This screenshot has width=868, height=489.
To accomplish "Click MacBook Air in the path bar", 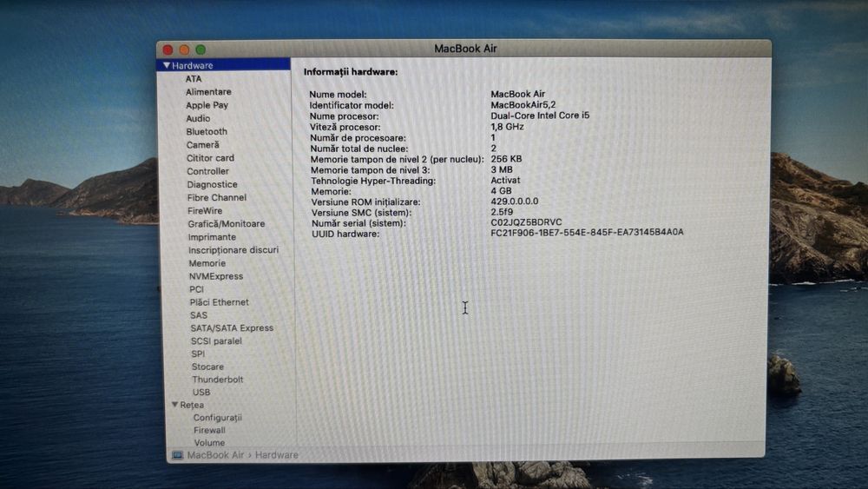I will pyautogui.click(x=215, y=455).
